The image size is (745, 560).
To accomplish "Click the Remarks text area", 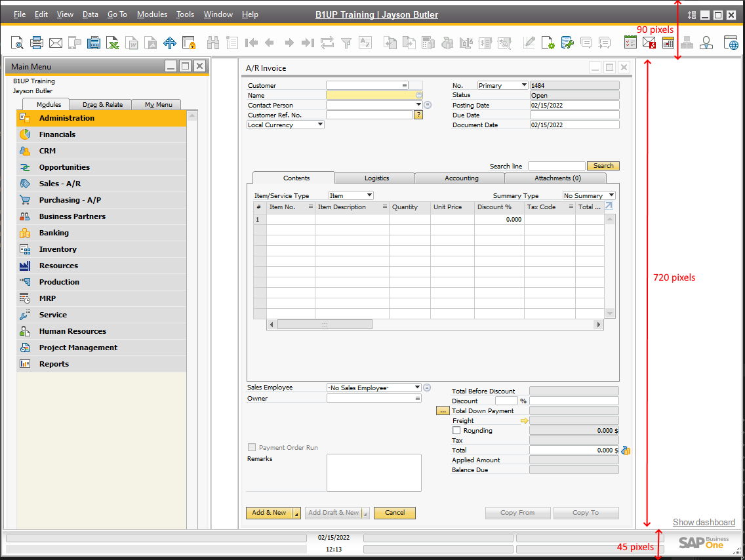I will [374, 473].
